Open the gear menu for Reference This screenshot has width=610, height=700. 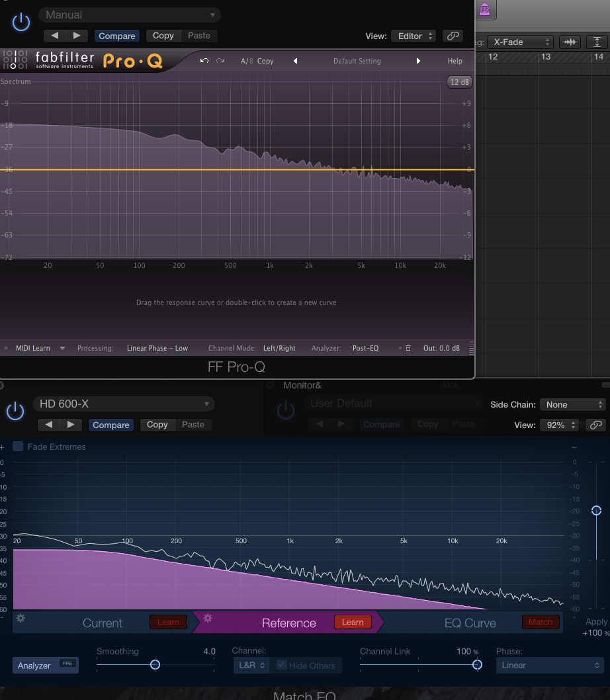coord(208,619)
